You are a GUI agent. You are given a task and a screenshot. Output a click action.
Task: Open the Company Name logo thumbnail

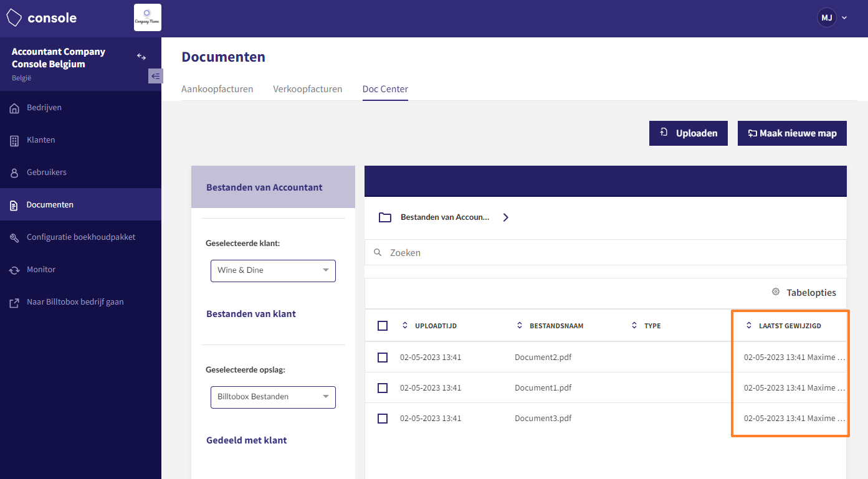148,17
